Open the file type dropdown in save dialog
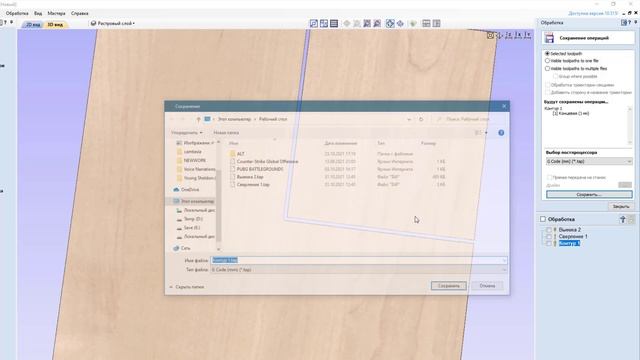The image size is (640, 360). click(x=358, y=270)
